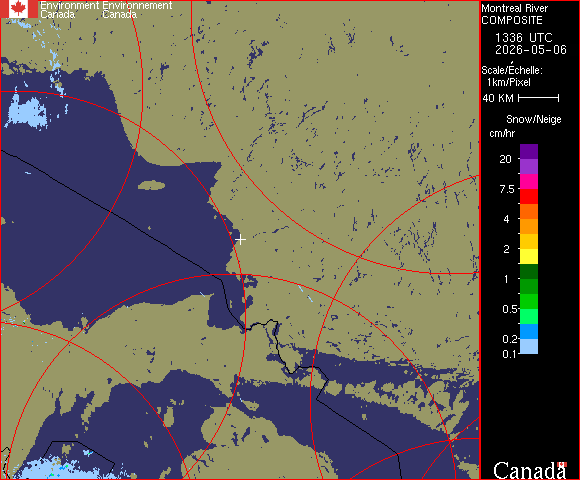This screenshot has width=580, height=480.
Task: Click the 40 KM scale bar
Action: [x=539, y=98]
